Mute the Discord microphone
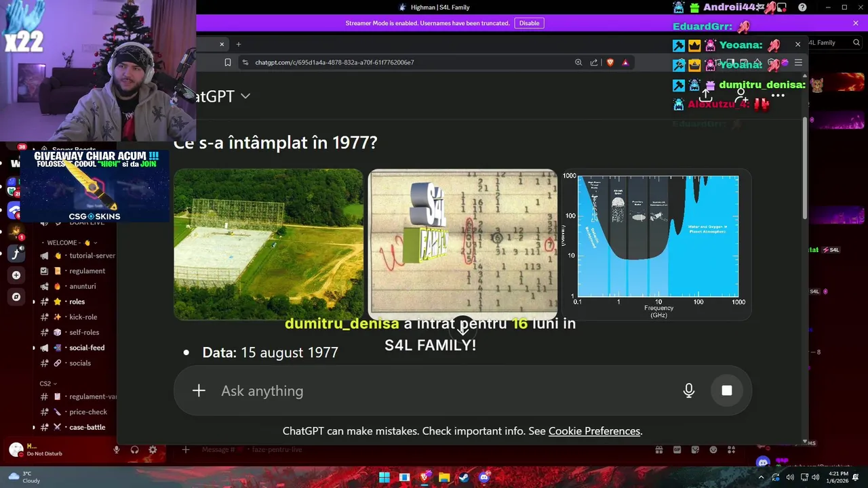 [x=117, y=449]
